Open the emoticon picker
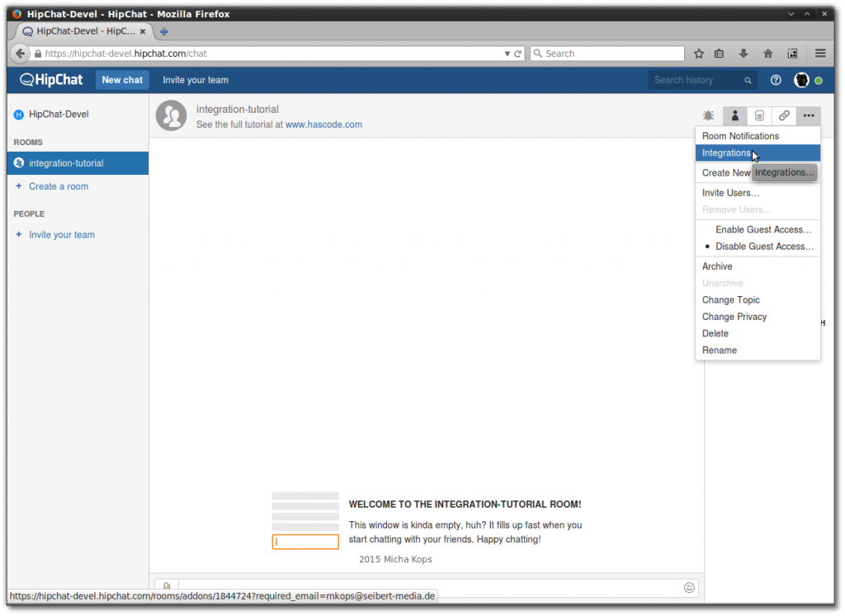The image size is (845, 616). (689, 587)
